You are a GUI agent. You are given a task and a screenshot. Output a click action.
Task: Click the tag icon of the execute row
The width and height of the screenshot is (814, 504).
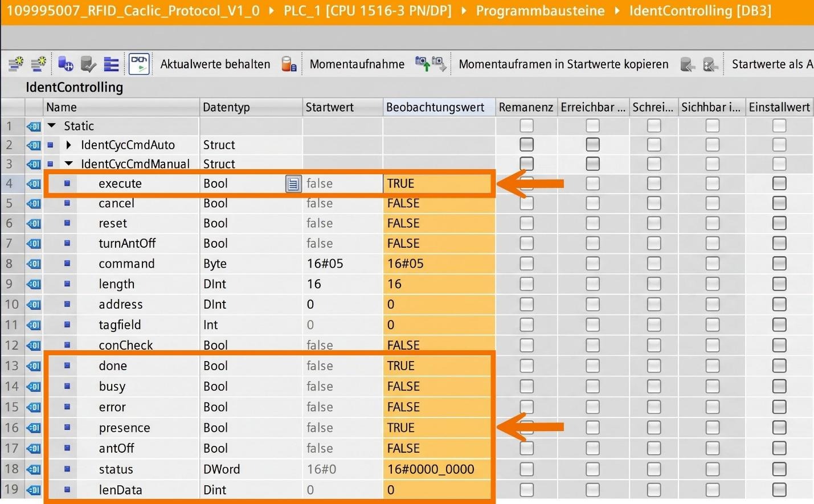pos(34,183)
